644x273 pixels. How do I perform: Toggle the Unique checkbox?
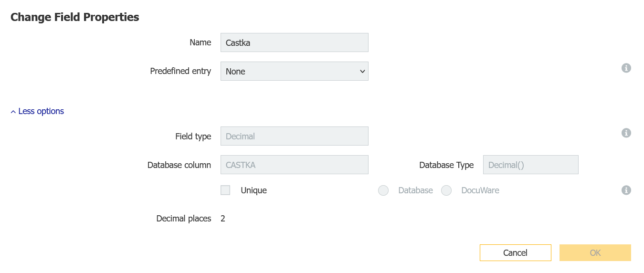[225, 190]
